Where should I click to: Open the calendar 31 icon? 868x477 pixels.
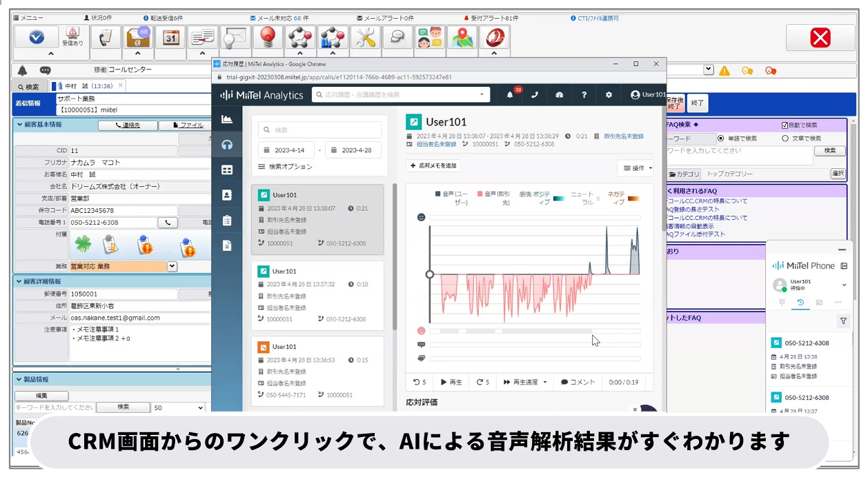pos(170,37)
